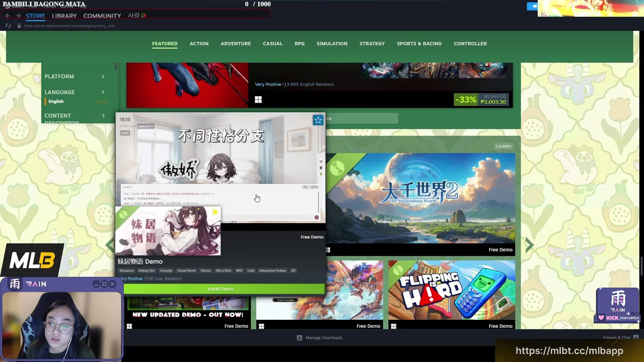Select CONTROLLER category tab
644x362 pixels.
[470, 44]
